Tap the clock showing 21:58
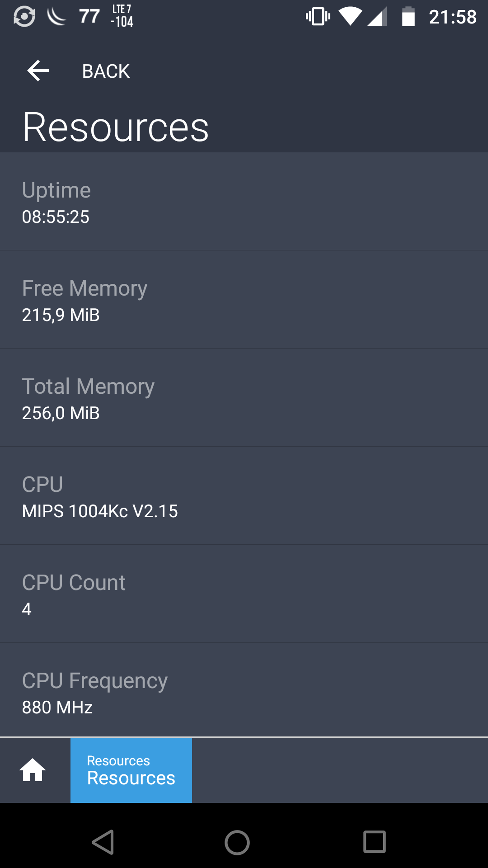 (454, 17)
